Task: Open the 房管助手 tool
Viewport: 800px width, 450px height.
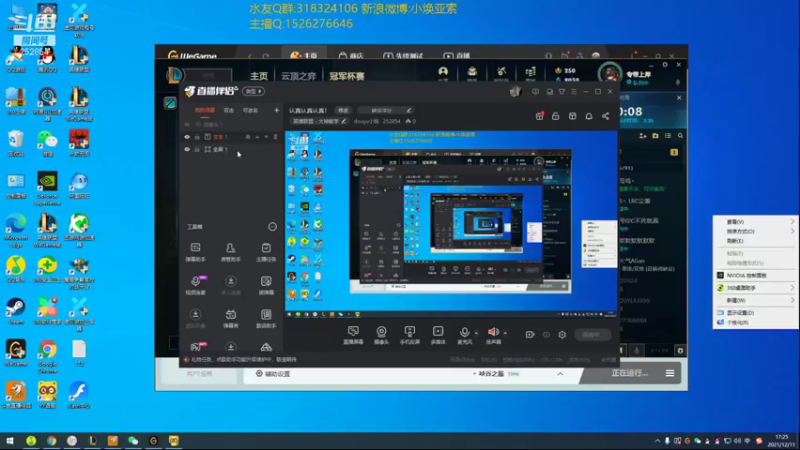Action: tap(231, 252)
